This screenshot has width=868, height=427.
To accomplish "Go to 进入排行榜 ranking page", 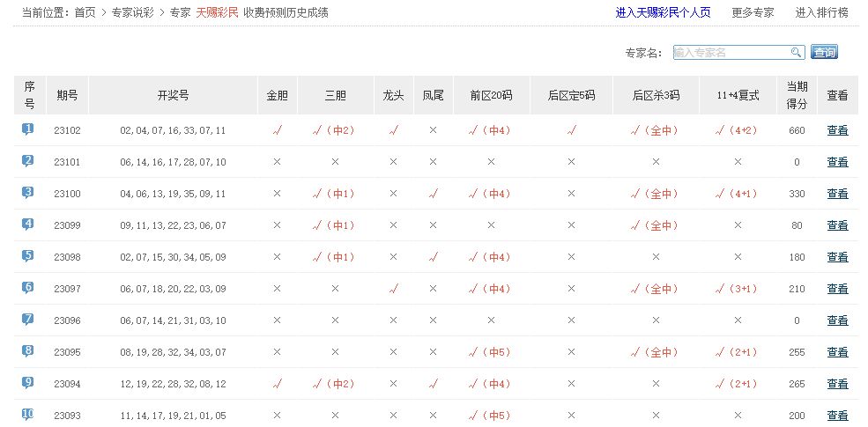I will click(821, 12).
